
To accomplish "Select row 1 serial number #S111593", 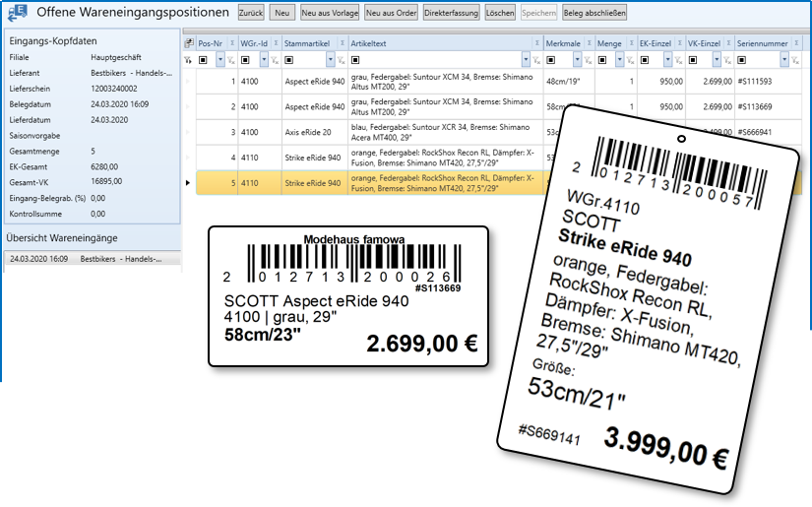I will click(x=755, y=82).
